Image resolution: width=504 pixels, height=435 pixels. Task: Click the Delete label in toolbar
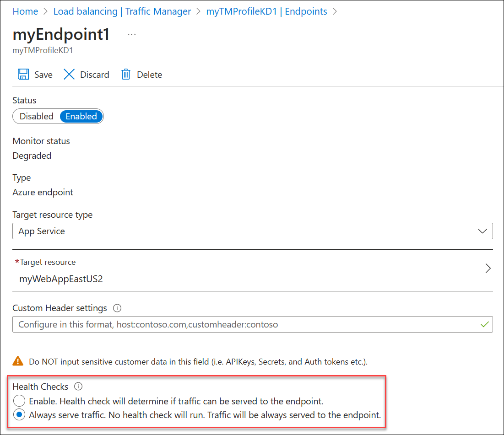[x=150, y=75]
